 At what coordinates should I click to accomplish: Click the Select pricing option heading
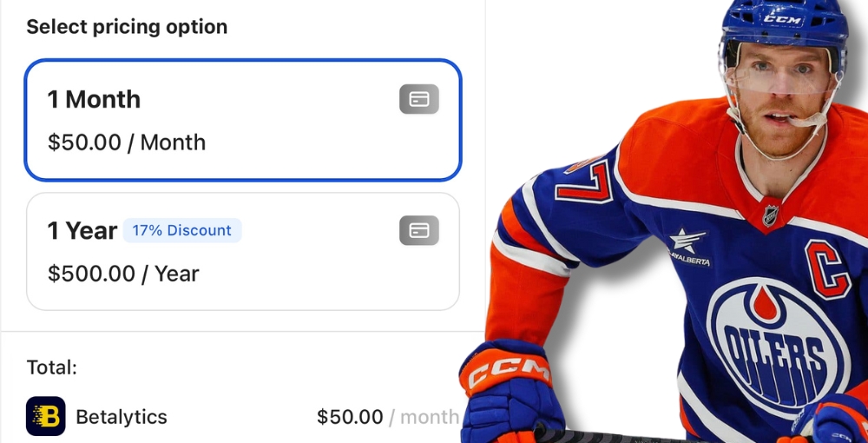click(x=127, y=27)
